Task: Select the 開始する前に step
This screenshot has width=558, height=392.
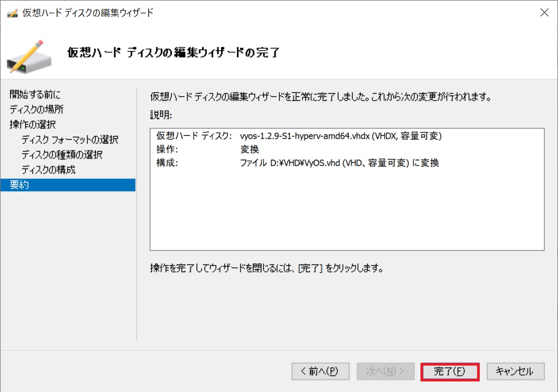Action: point(35,95)
